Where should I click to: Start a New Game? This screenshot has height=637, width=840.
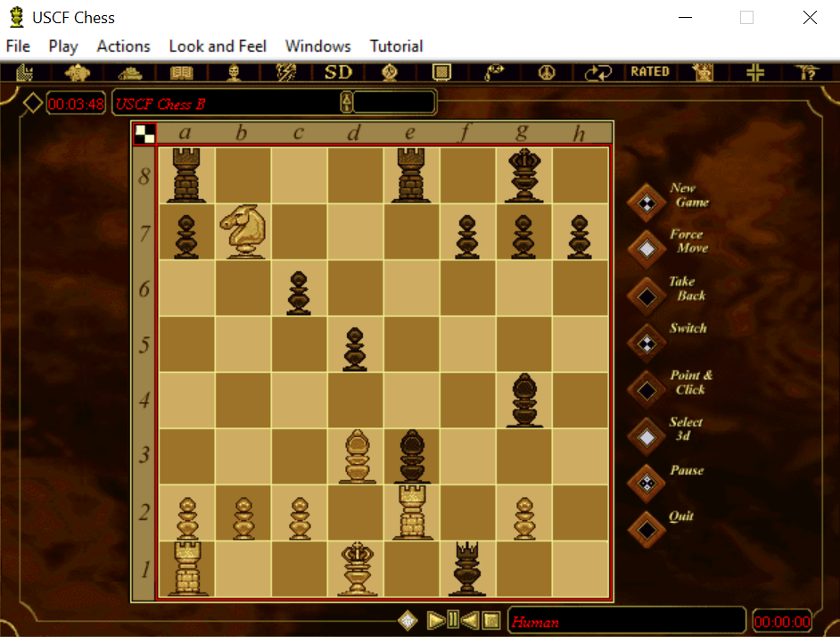tap(646, 203)
